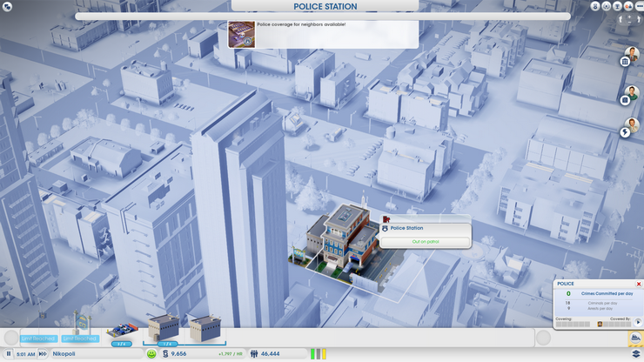Open the advisor with the safe icon

tap(632, 93)
